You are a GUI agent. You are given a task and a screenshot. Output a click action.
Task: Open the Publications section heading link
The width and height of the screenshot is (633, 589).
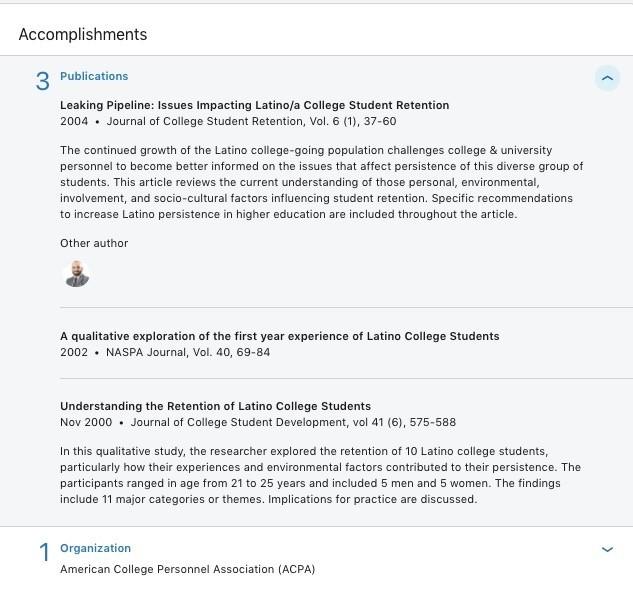(x=94, y=76)
